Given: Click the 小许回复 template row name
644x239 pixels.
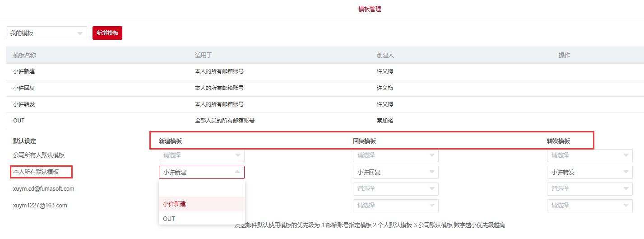Looking at the screenshot, I should coord(24,88).
